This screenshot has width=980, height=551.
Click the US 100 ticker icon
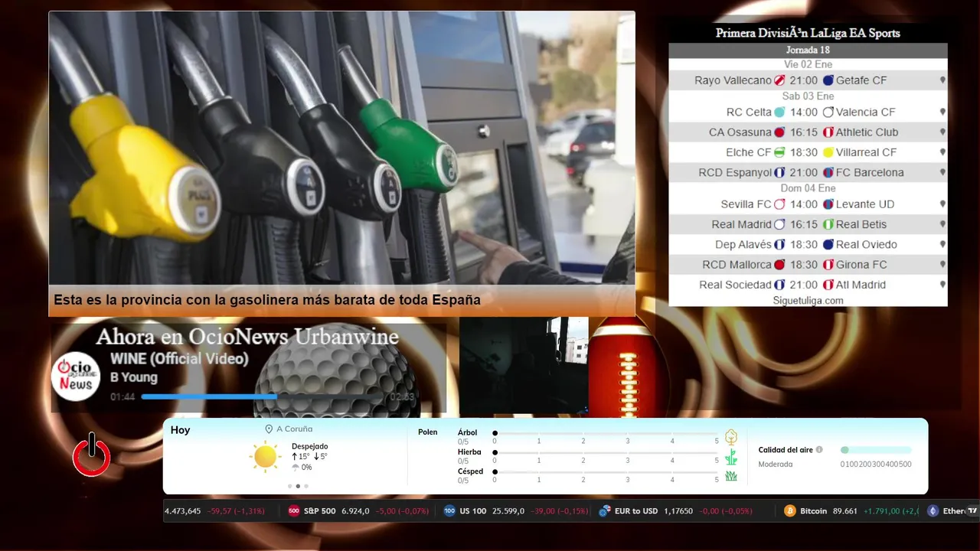(449, 511)
